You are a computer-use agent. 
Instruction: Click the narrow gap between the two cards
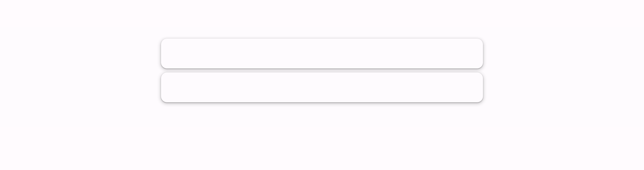pos(322,70)
